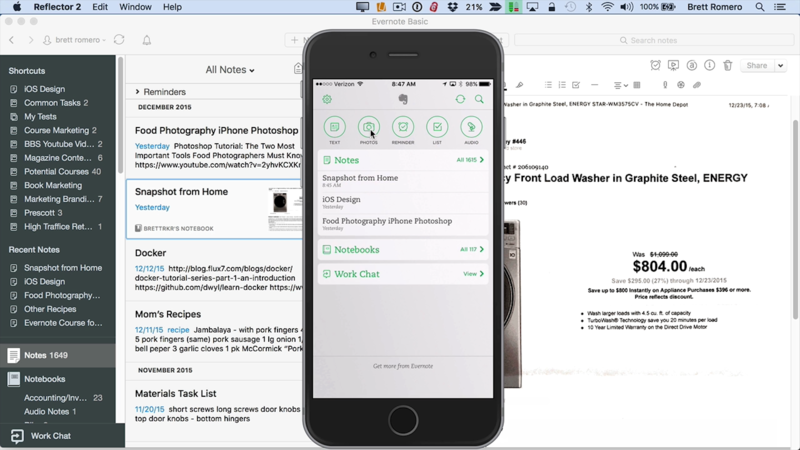Tap Get more from Evernote on phone
Image resolution: width=800 pixels, height=450 pixels.
point(403,366)
